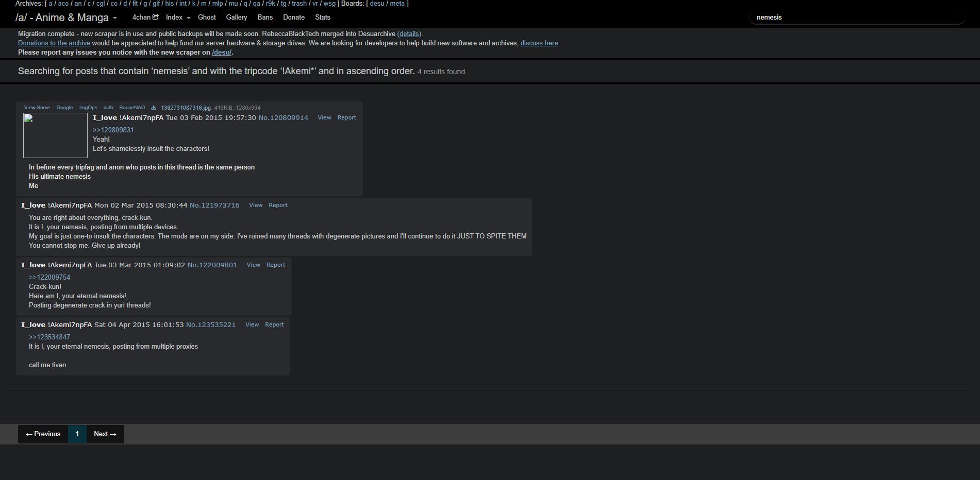Expand the Index dropdown menu
The image size is (980, 480).
pyautogui.click(x=178, y=18)
